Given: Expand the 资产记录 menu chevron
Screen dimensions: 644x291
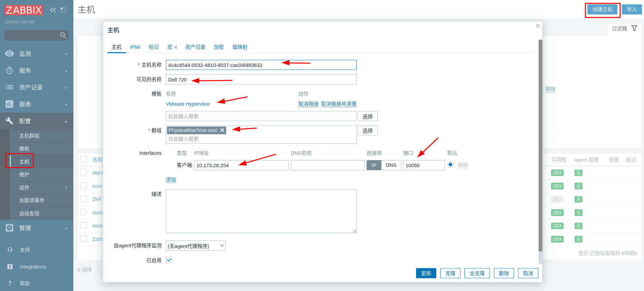Looking at the screenshot, I should tap(66, 88).
